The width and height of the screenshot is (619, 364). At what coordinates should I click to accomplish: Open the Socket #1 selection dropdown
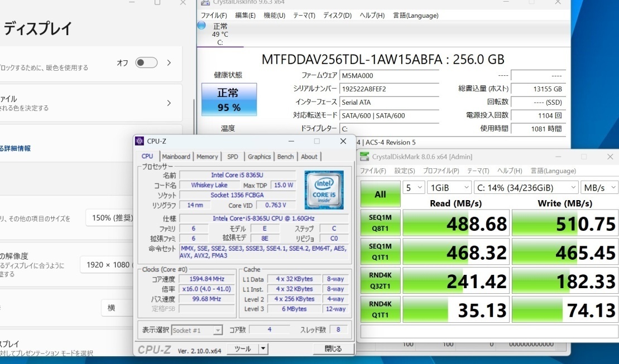point(197,331)
